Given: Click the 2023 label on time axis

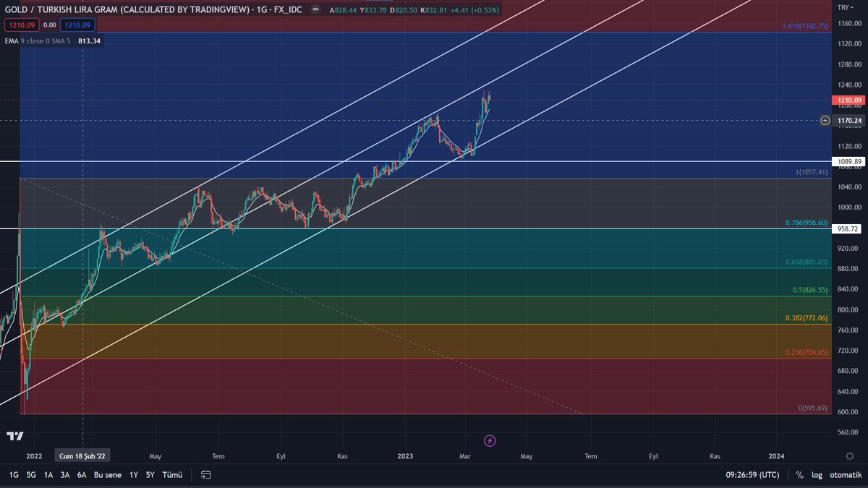Looking at the screenshot, I should pos(405,456).
